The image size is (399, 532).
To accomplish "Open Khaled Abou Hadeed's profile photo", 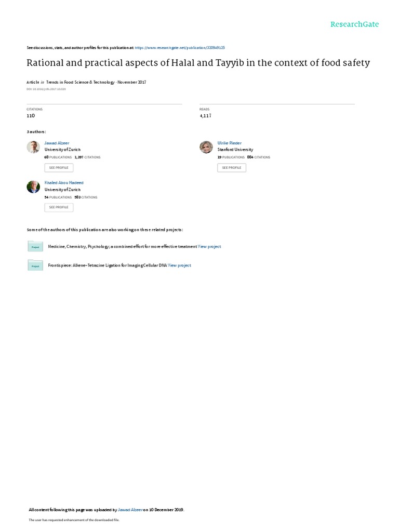I will (33, 187).
